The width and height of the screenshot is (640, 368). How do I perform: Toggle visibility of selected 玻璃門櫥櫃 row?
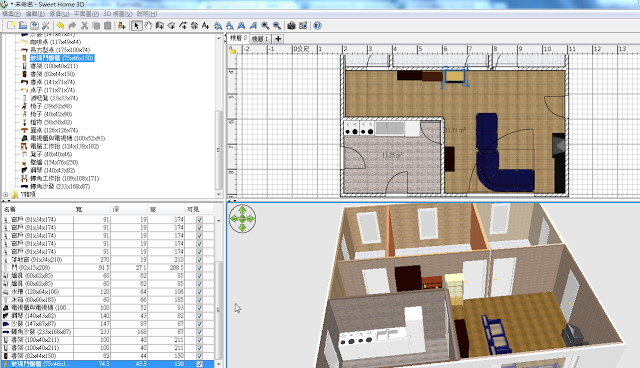point(200,364)
